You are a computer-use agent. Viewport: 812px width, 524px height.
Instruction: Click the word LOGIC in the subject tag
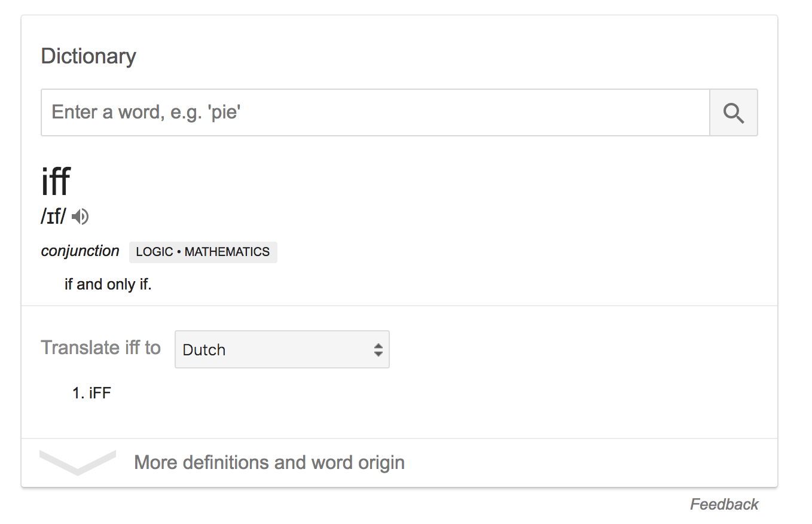tap(154, 252)
